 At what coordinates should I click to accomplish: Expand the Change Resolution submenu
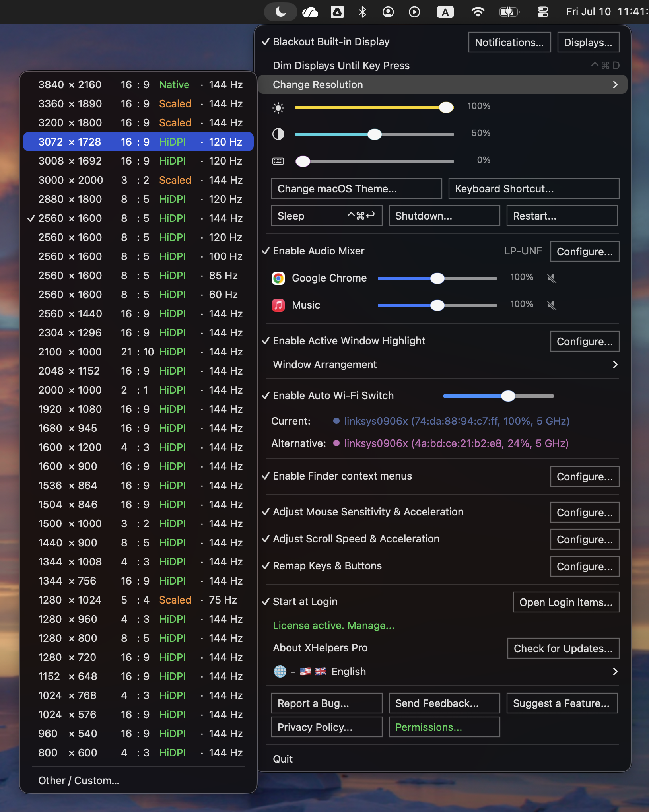[443, 85]
